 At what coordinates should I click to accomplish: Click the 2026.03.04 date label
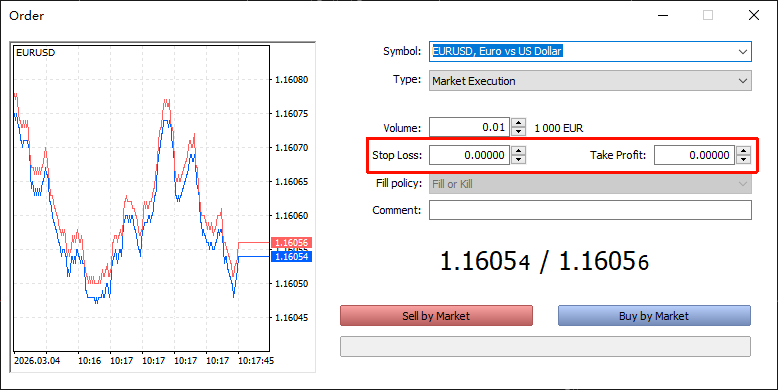click(37, 361)
